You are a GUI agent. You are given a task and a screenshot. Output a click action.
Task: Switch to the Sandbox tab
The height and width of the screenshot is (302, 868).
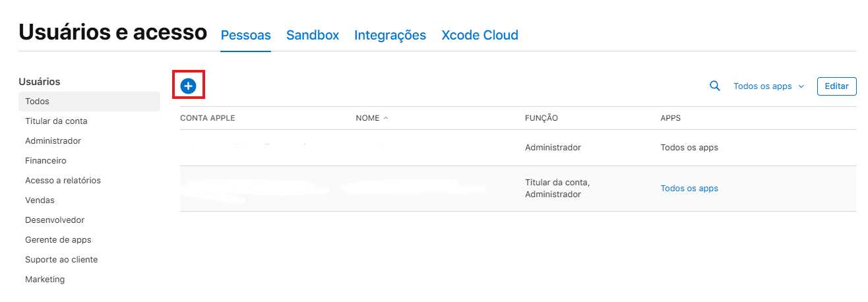point(313,35)
